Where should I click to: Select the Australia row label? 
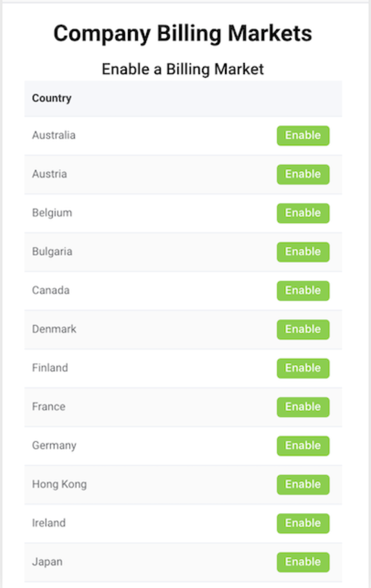54,135
